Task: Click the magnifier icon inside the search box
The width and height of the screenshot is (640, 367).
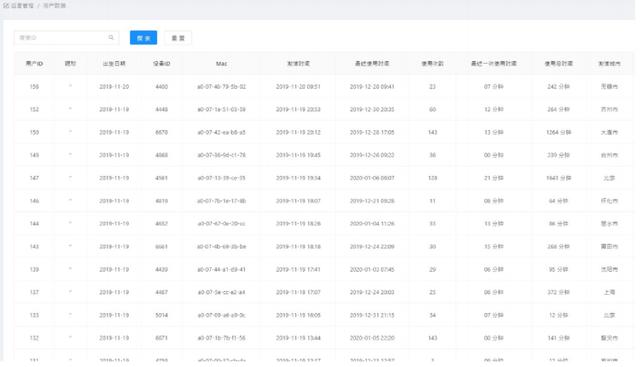Action: [x=111, y=38]
